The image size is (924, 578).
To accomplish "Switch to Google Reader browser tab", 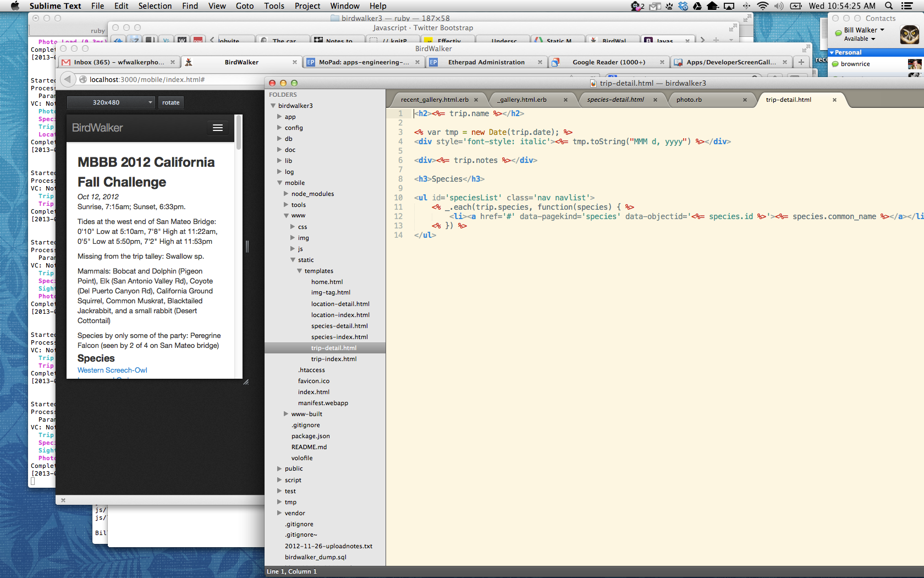I will (609, 62).
